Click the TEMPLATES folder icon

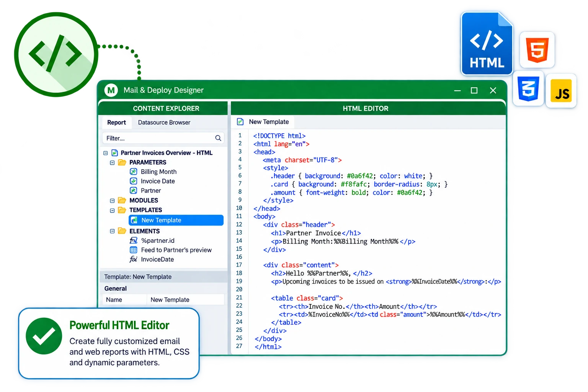coord(122,210)
